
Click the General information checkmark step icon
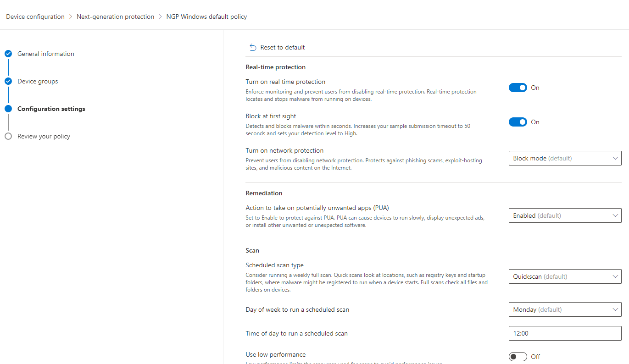(8, 54)
